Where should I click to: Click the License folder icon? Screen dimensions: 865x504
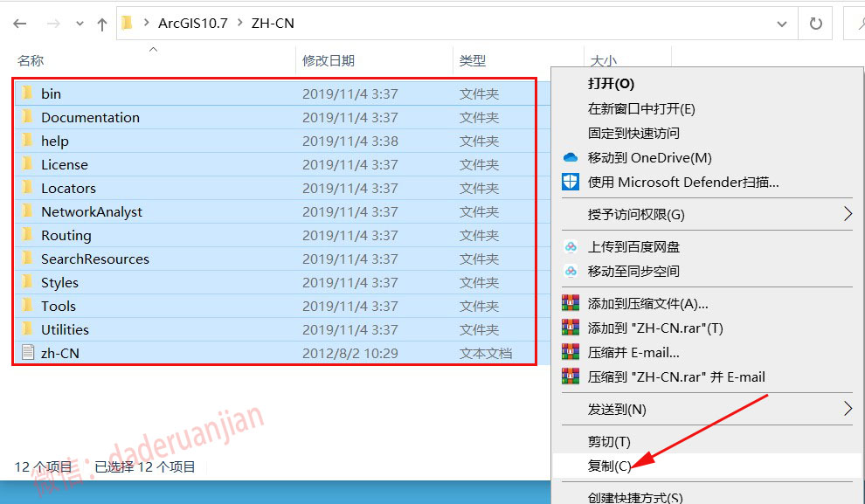27,164
